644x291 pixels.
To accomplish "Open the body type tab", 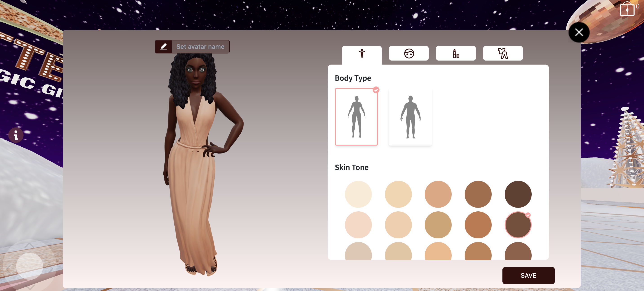I will click(x=362, y=54).
